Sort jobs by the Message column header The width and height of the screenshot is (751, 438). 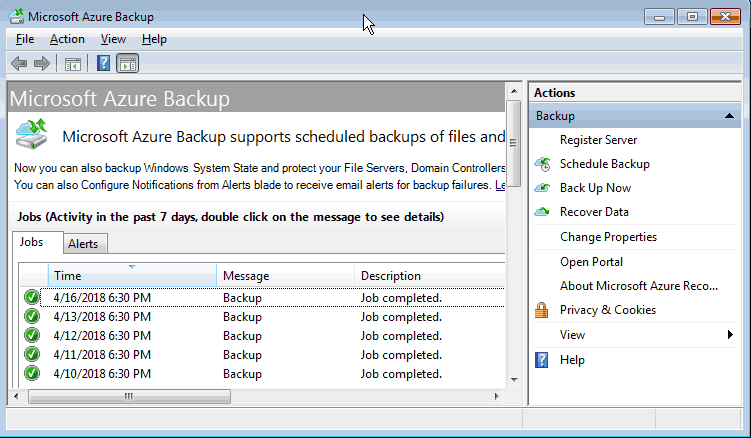click(x=285, y=276)
